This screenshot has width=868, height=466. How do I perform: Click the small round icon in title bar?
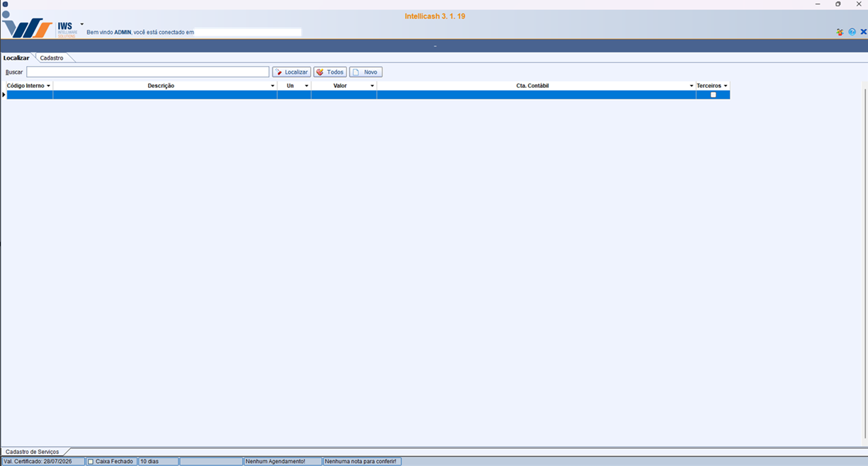click(x=5, y=4)
